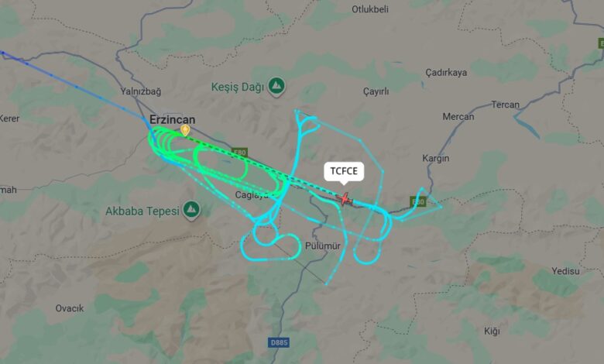The width and height of the screenshot is (604, 364).
Task: Click the Pülümür town label
Action: pyautogui.click(x=323, y=246)
